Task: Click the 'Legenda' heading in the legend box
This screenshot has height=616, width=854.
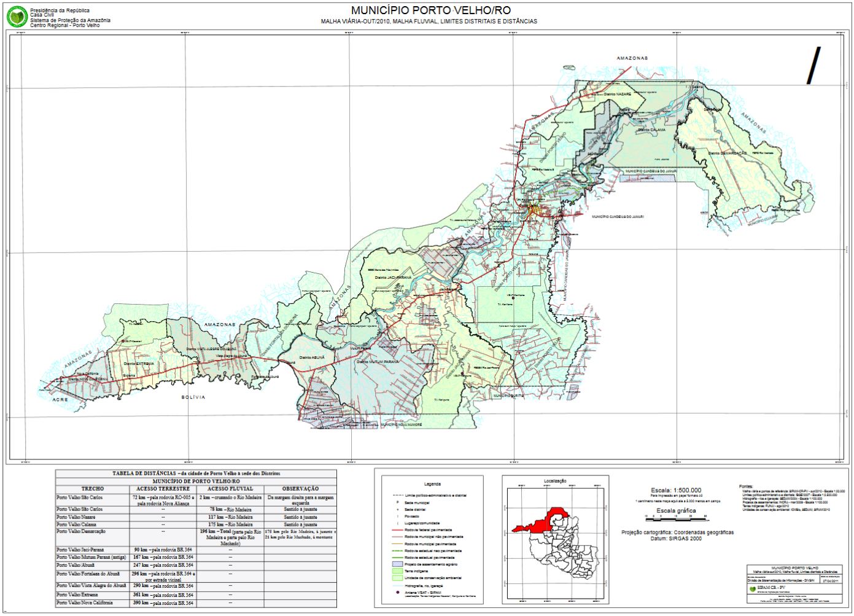Action: pyautogui.click(x=432, y=484)
